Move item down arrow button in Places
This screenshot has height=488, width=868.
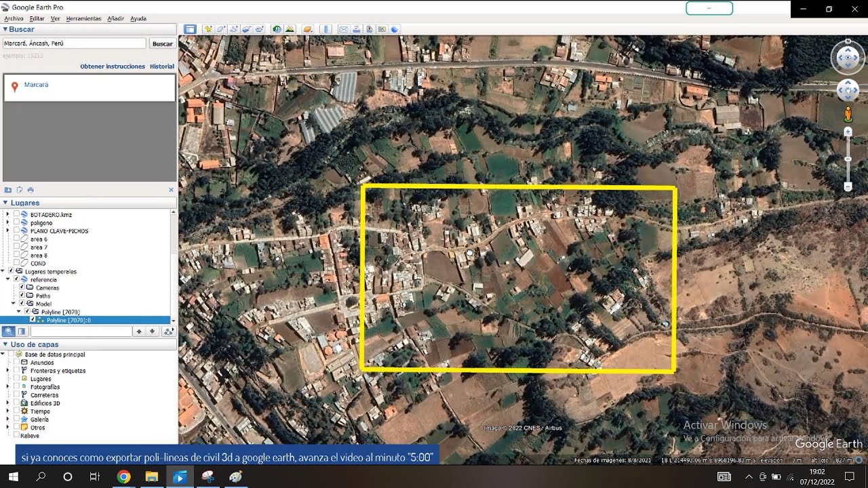152,331
